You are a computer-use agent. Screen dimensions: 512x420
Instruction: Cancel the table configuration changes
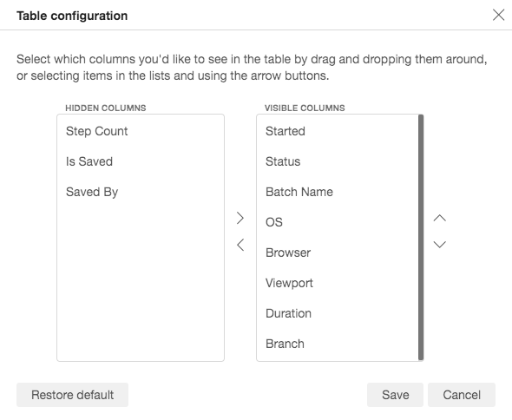[462, 395]
